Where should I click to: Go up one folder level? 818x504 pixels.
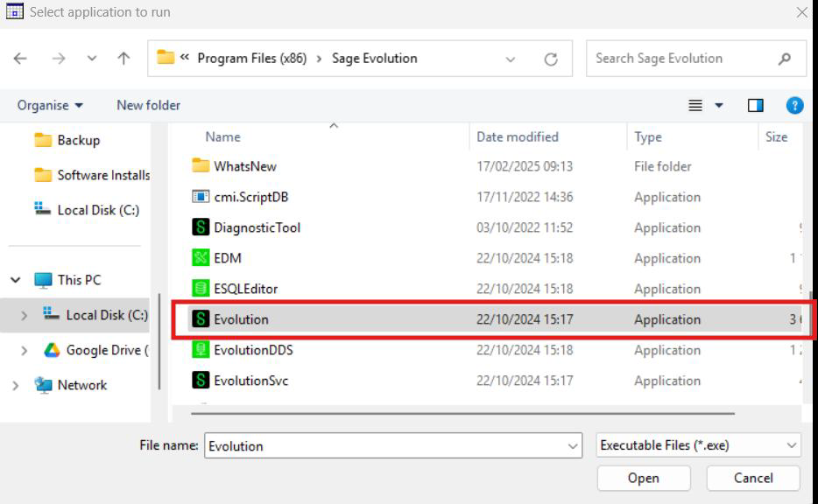(x=123, y=59)
